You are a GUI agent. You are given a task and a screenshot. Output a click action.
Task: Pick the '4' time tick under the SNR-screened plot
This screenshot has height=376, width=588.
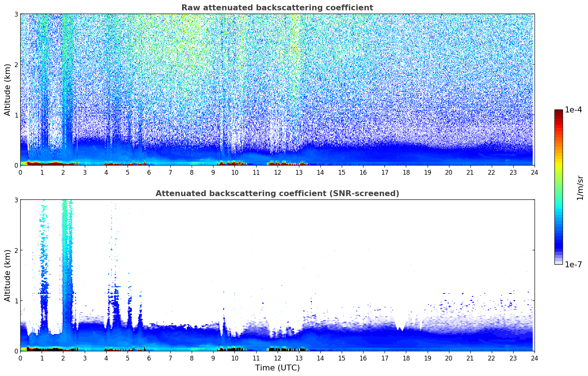pyautogui.click(x=106, y=358)
